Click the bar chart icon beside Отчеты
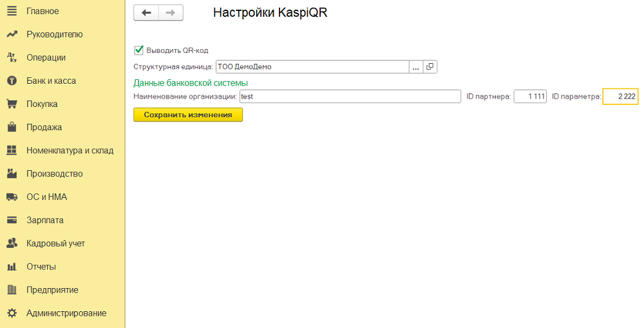 [x=12, y=267]
